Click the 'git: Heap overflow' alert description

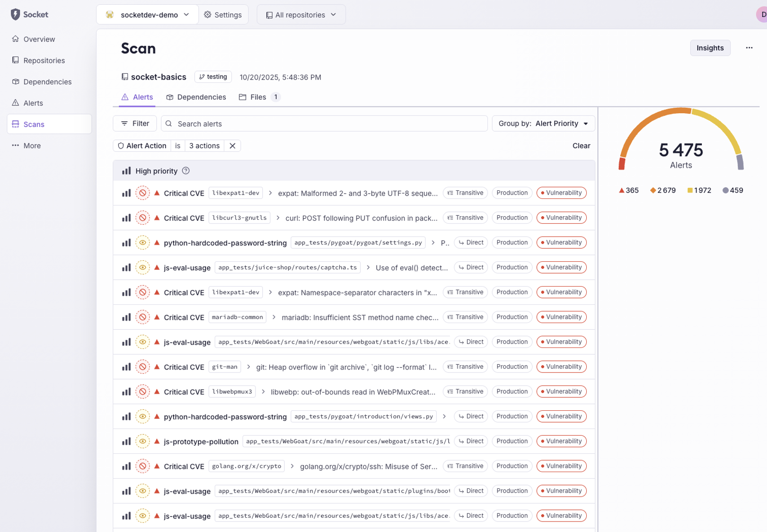(347, 367)
